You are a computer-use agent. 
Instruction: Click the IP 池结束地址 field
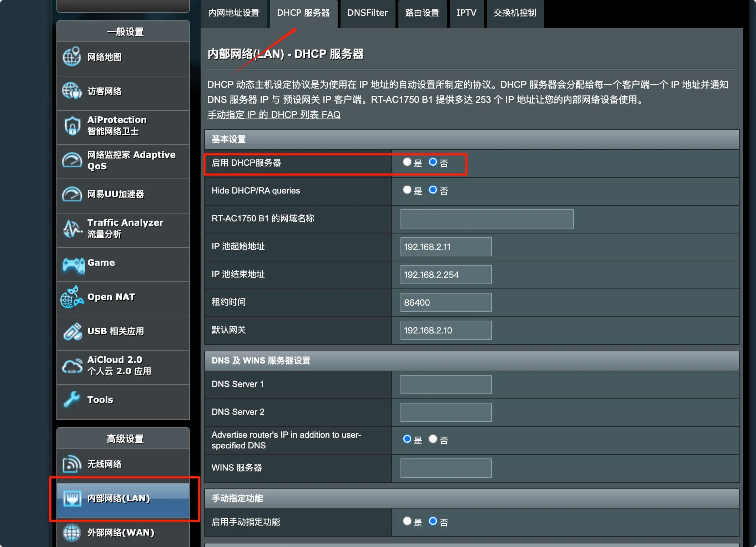pos(446,274)
